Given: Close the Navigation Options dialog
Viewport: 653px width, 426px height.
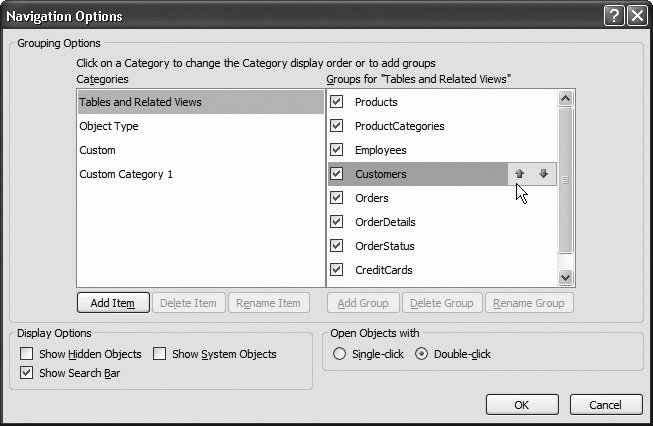Looking at the screenshot, I should 635,16.
